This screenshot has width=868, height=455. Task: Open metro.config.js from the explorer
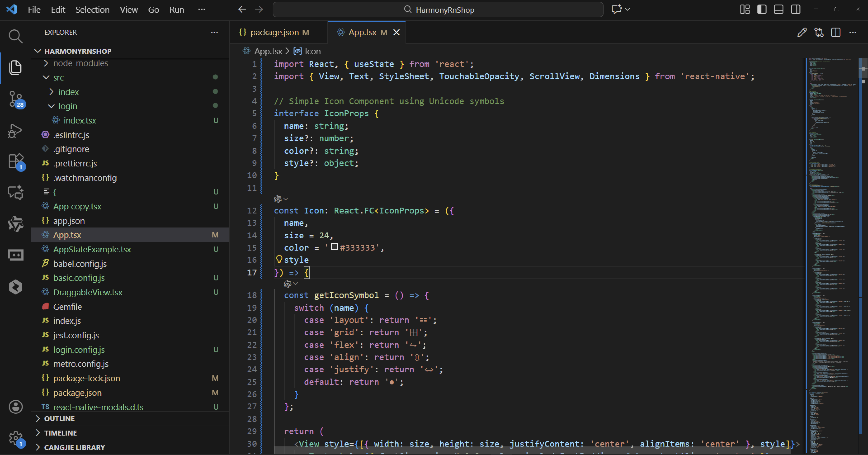click(80, 364)
